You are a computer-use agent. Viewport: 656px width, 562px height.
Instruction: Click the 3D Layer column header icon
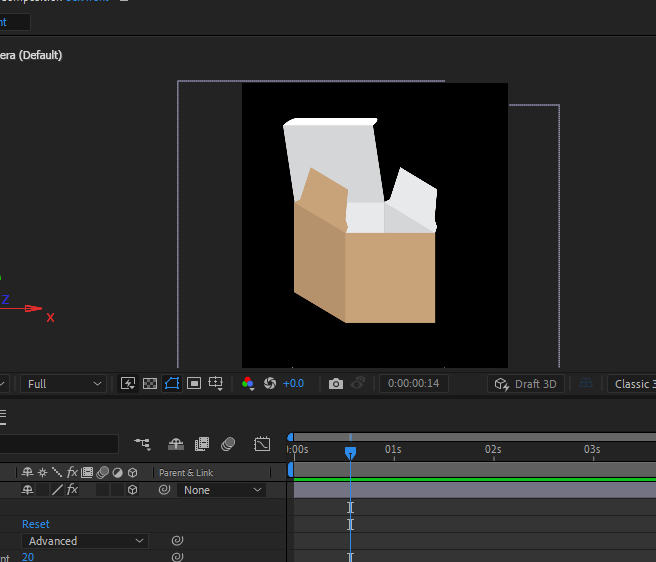click(x=133, y=472)
